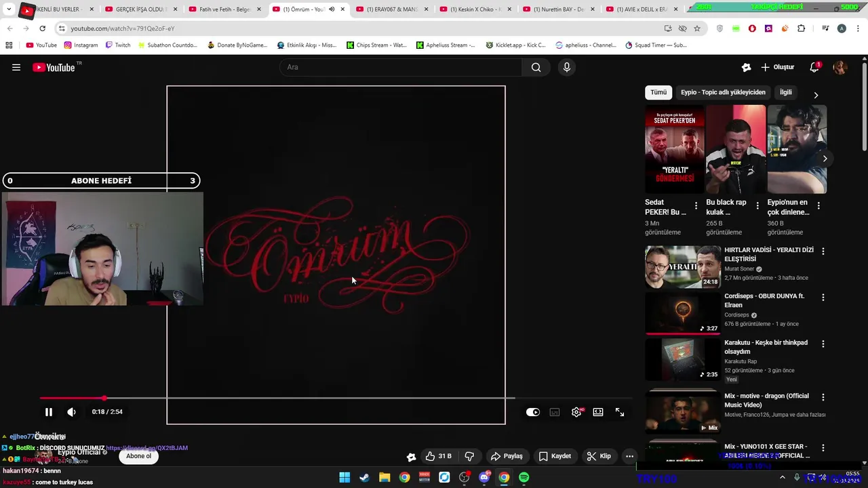Open Spotify from the taskbar

coord(524,477)
